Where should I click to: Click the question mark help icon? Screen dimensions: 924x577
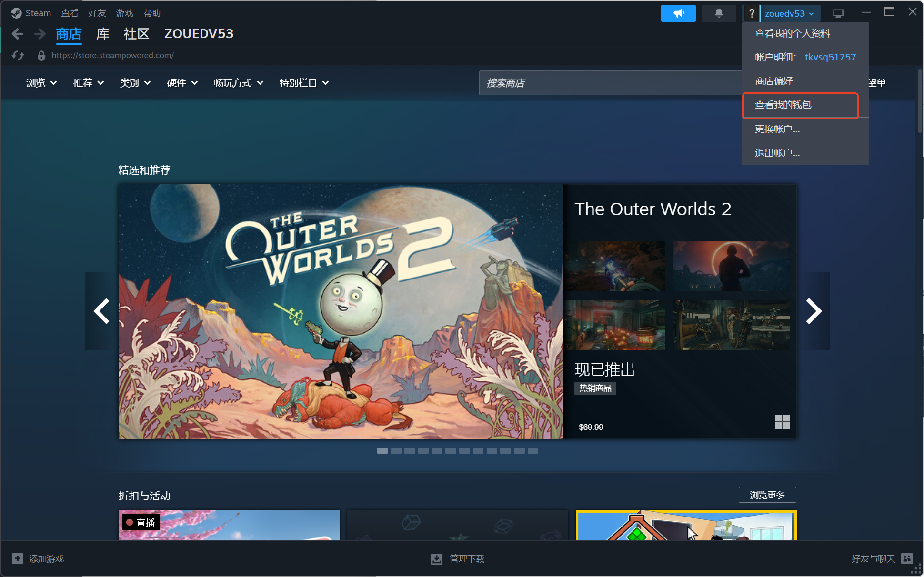coord(751,13)
